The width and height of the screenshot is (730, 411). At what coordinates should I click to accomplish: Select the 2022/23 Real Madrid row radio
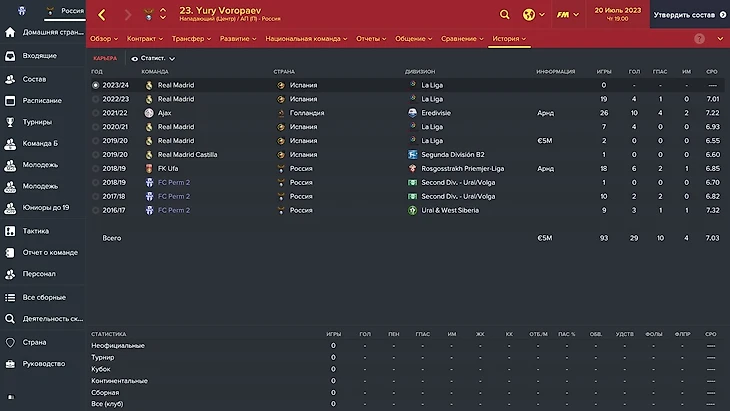[x=96, y=99]
